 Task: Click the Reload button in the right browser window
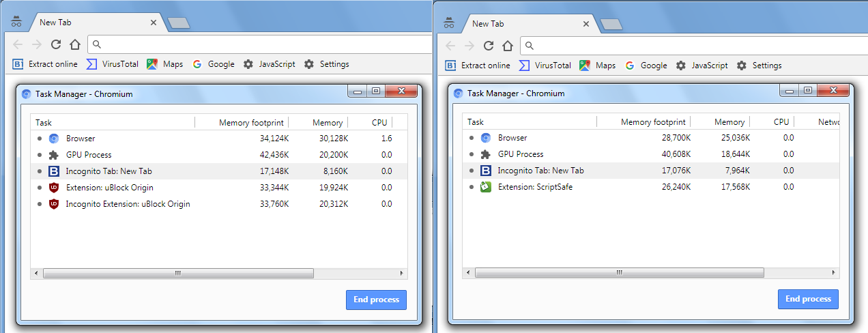(489, 46)
